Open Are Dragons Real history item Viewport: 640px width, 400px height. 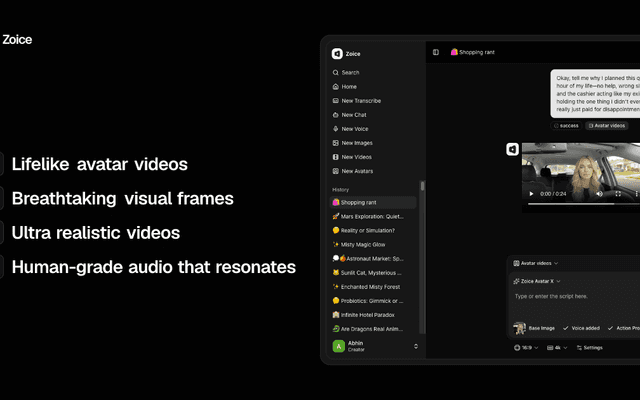coord(368,329)
